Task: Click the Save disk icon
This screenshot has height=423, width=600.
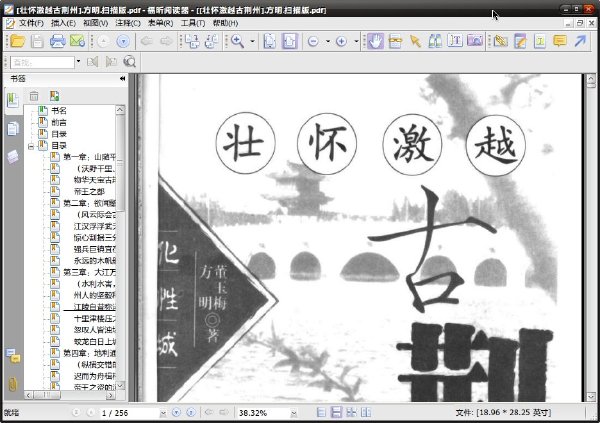Action: [x=37, y=41]
